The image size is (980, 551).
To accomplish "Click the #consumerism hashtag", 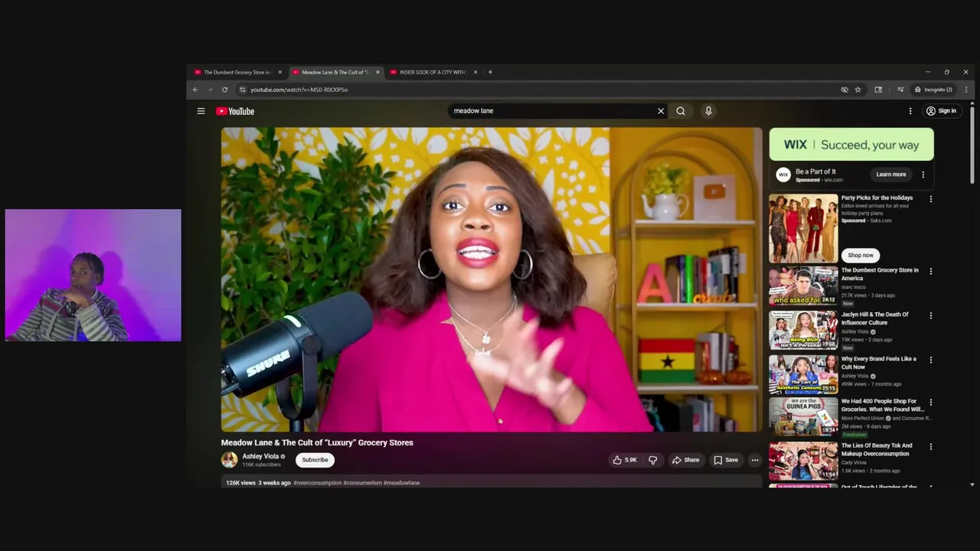I will pos(362,483).
